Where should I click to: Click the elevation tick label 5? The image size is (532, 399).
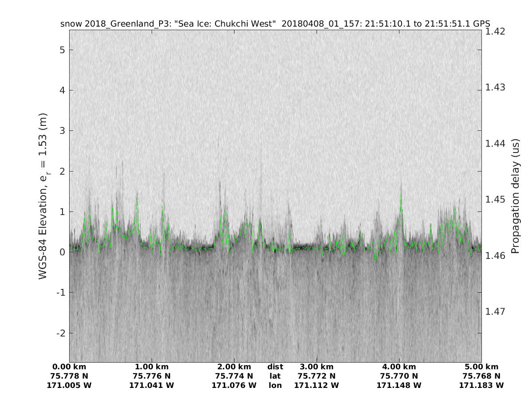(63, 50)
